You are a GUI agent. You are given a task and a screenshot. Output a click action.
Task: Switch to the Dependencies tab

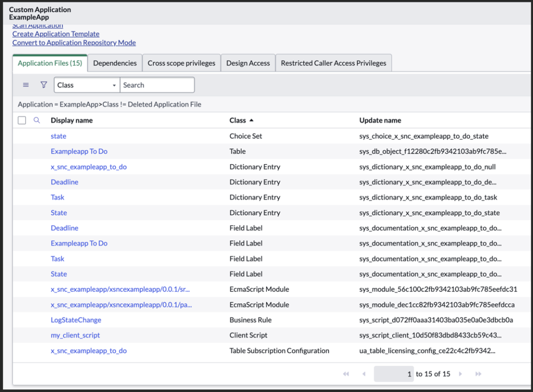(x=115, y=63)
